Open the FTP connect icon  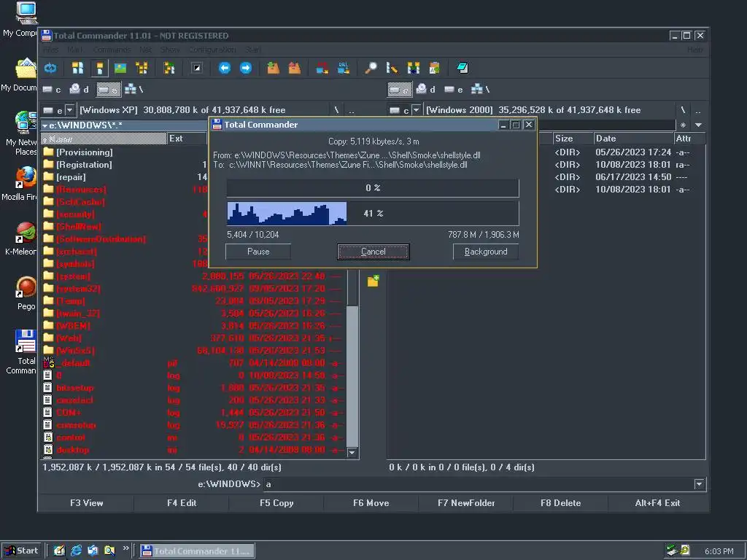[322, 68]
